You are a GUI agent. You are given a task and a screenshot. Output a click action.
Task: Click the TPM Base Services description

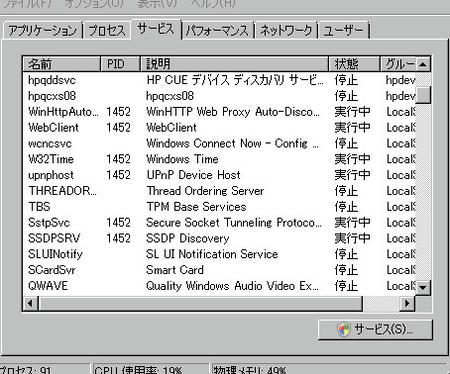point(196,207)
